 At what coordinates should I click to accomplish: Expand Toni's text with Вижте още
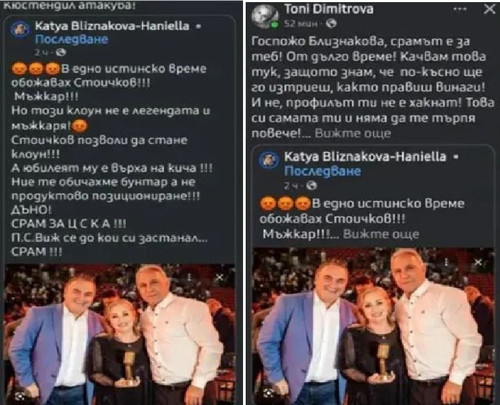pyautogui.click(x=353, y=133)
